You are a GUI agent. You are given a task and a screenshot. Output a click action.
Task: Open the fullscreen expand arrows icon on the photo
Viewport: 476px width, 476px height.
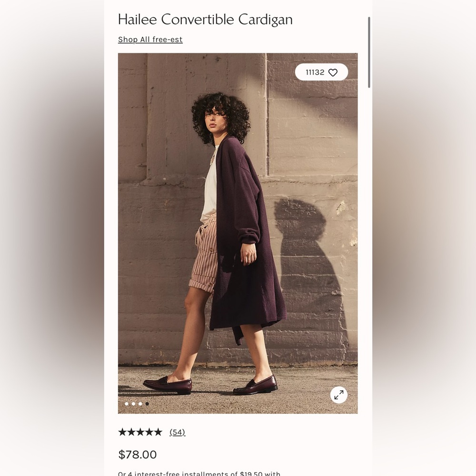[x=339, y=395]
